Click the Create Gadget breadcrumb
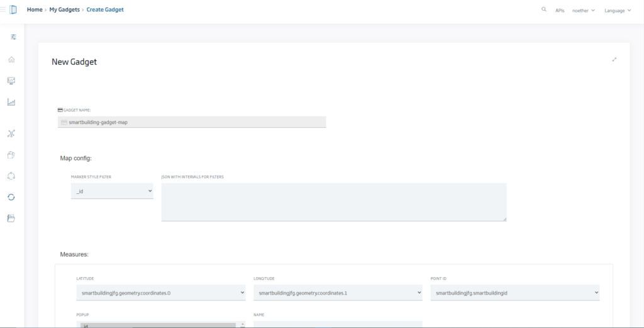The image size is (644, 328). tap(105, 9)
